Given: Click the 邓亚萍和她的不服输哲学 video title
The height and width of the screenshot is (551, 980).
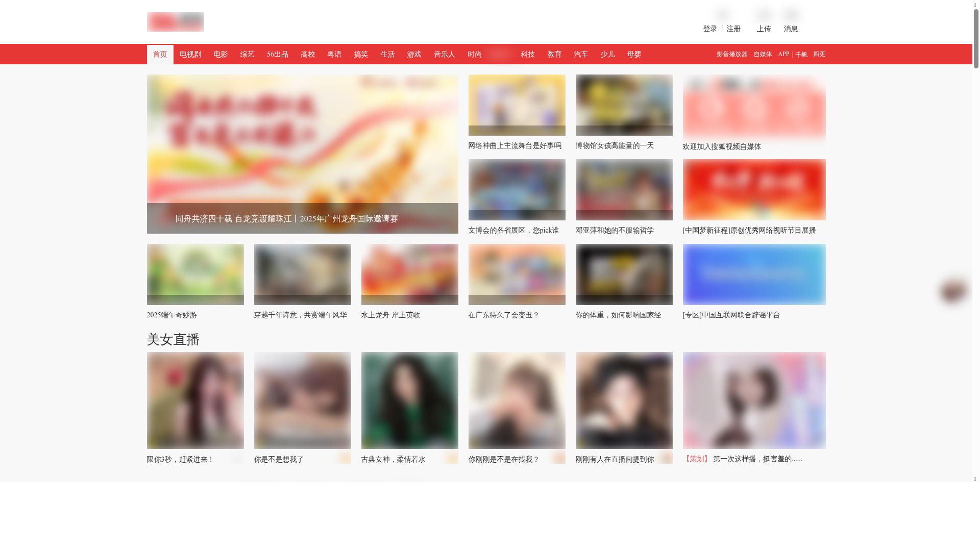Looking at the screenshot, I should click(614, 231).
